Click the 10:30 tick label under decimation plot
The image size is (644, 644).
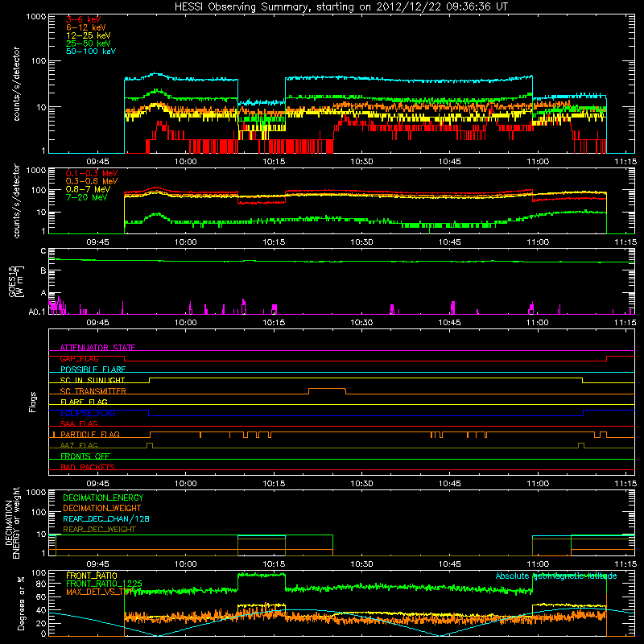point(361,564)
